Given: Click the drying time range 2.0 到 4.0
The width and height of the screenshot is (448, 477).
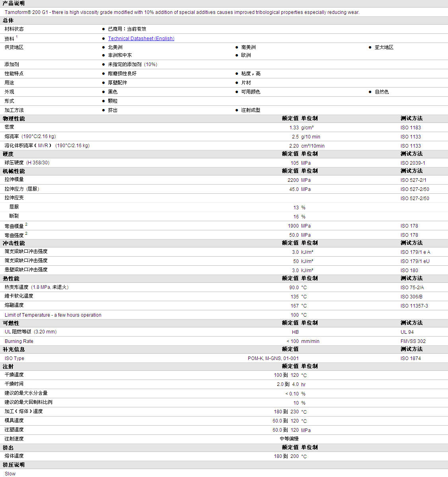Looking at the screenshot, I should (288, 384).
